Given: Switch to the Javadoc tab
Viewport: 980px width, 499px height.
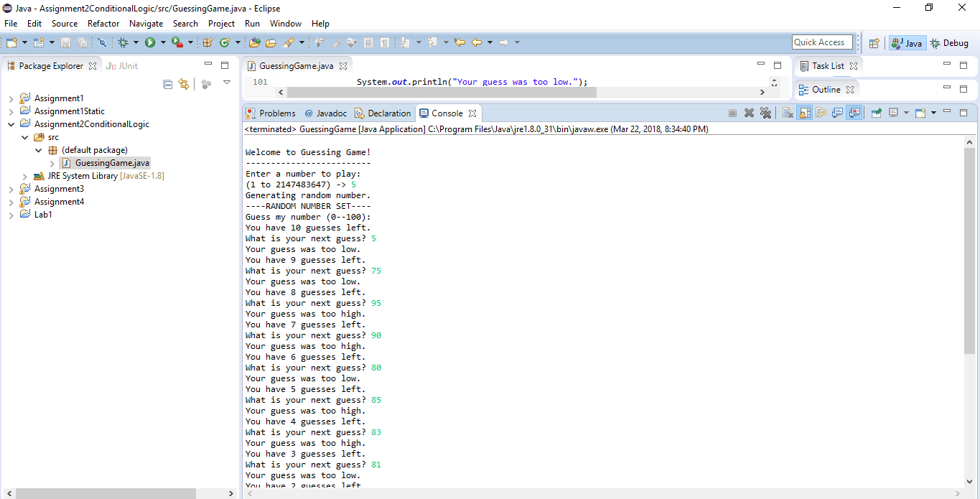Looking at the screenshot, I should [326, 113].
